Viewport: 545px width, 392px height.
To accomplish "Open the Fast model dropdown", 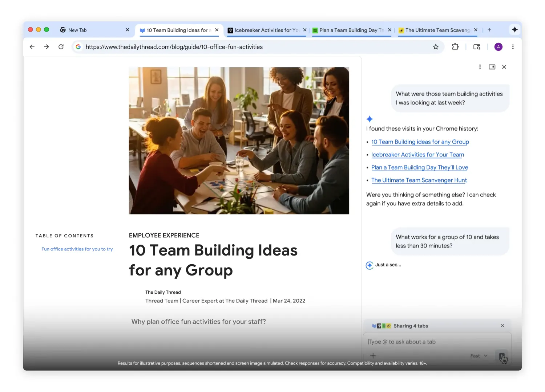I will (479, 356).
